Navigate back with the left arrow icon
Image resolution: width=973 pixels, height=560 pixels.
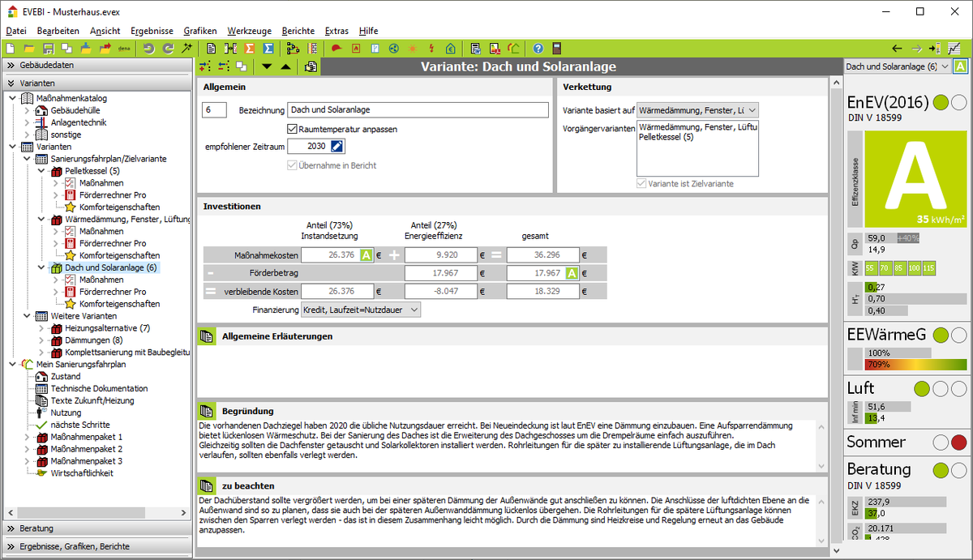click(x=897, y=49)
